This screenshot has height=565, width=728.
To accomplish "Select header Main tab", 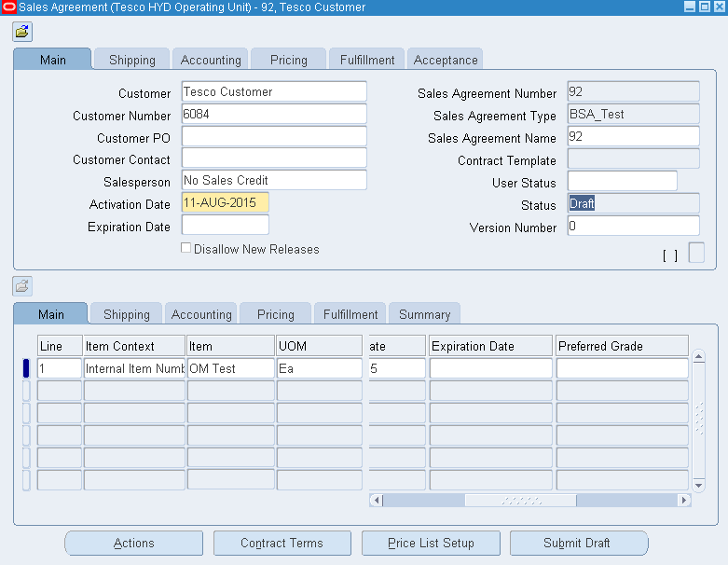I will pos(52,60).
